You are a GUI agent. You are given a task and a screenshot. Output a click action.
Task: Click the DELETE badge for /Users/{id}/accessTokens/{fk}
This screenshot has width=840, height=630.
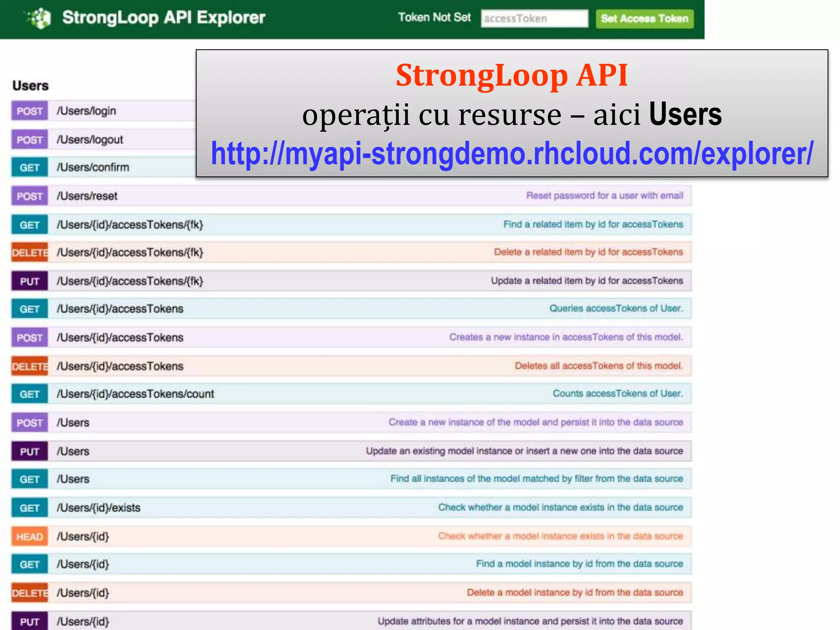(x=30, y=253)
